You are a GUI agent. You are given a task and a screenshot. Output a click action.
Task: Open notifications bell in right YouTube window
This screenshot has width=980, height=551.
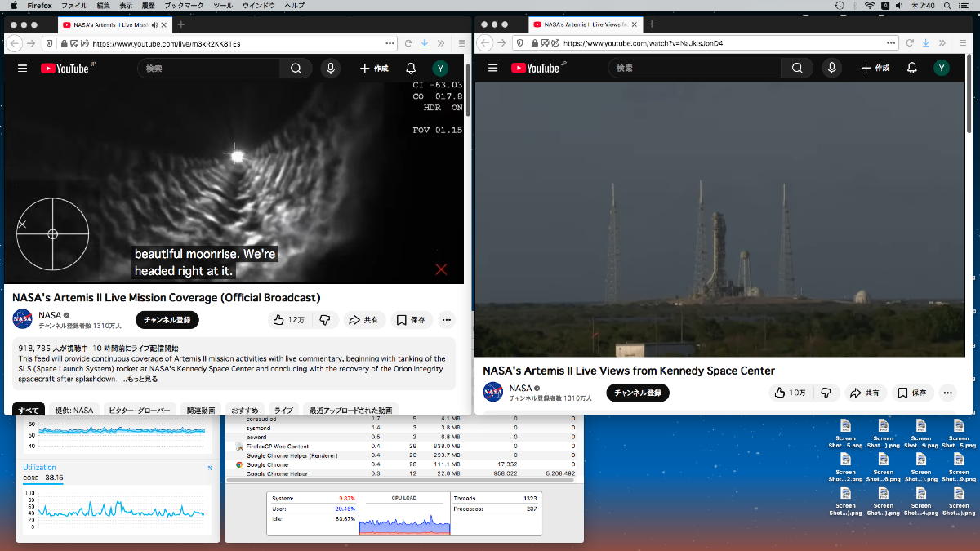(x=912, y=69)
